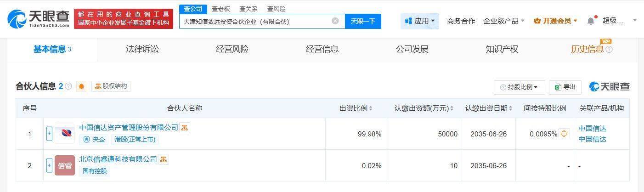
Task: Click the help icon beside 合伙人信息 count
Action: point(68,86)
